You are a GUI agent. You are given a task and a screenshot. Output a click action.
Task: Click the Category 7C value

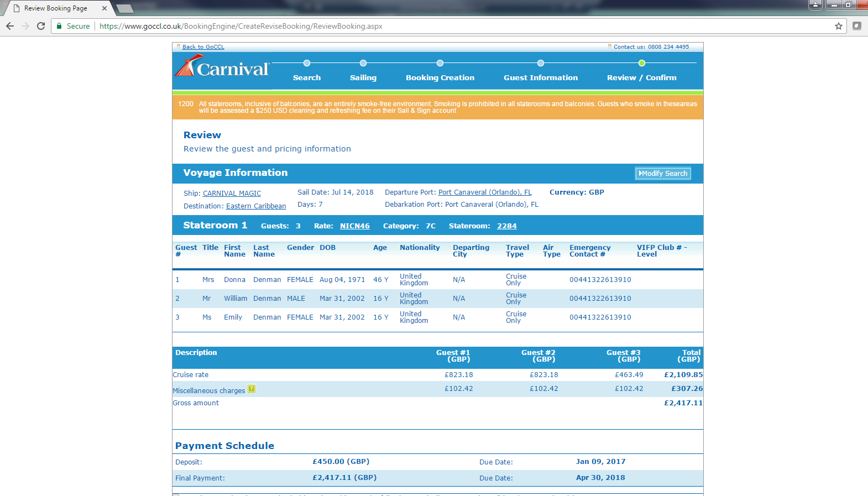[x=431, y=226]
